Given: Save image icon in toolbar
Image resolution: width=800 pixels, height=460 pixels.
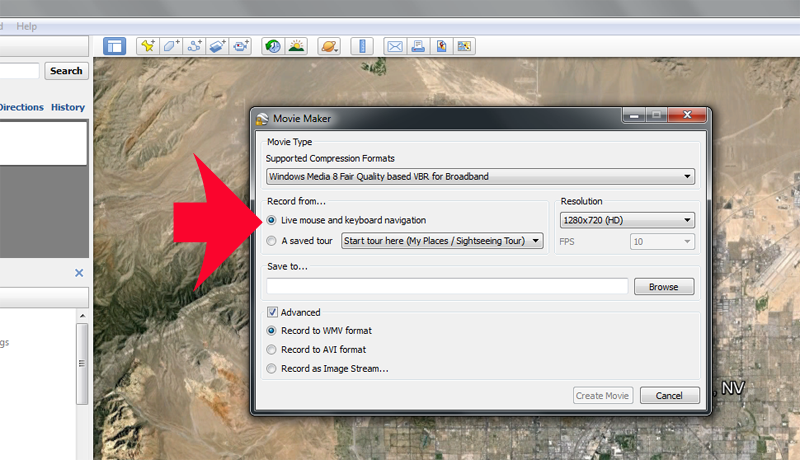Looking at the screenshot, I should pos(464,46).
